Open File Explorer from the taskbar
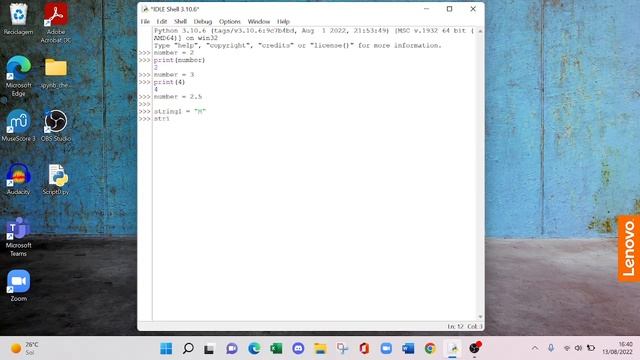This screenshot has width=640, height=360. [x=320, y=349]
